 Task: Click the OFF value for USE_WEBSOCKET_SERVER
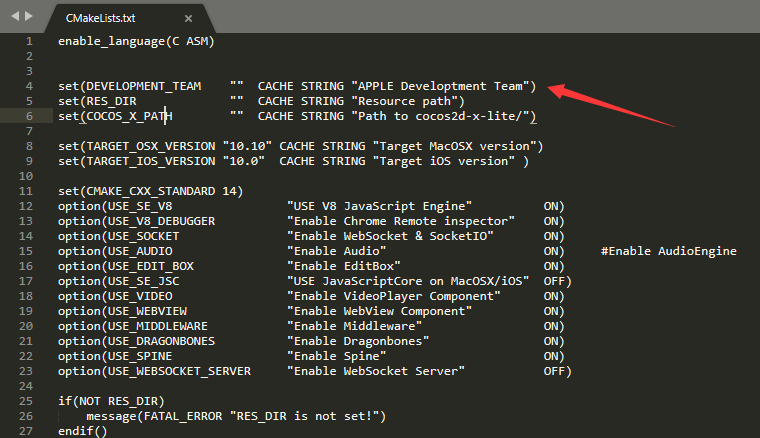557,371
